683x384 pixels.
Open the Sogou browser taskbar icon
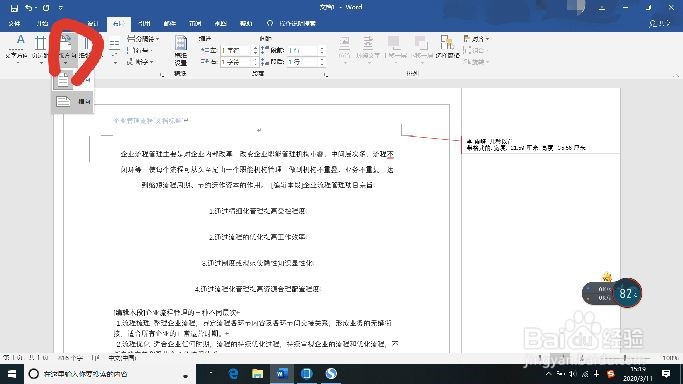[x=331, y=374]
